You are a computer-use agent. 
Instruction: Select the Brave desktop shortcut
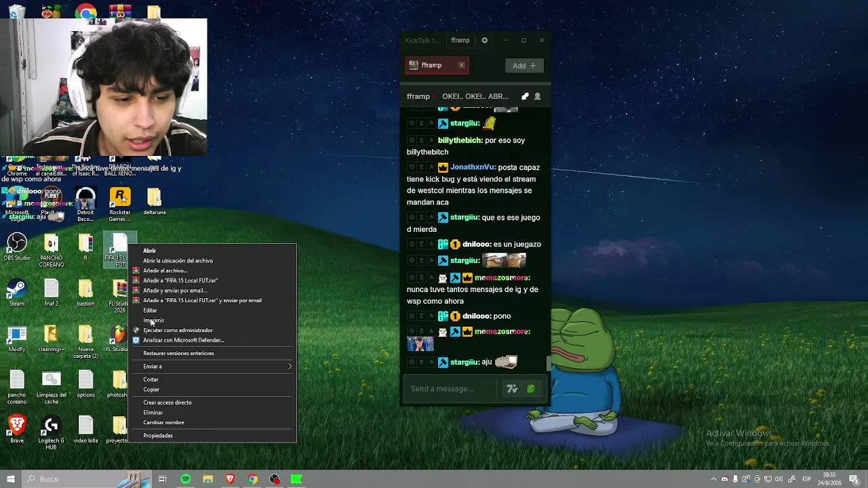tap(17, 429)
